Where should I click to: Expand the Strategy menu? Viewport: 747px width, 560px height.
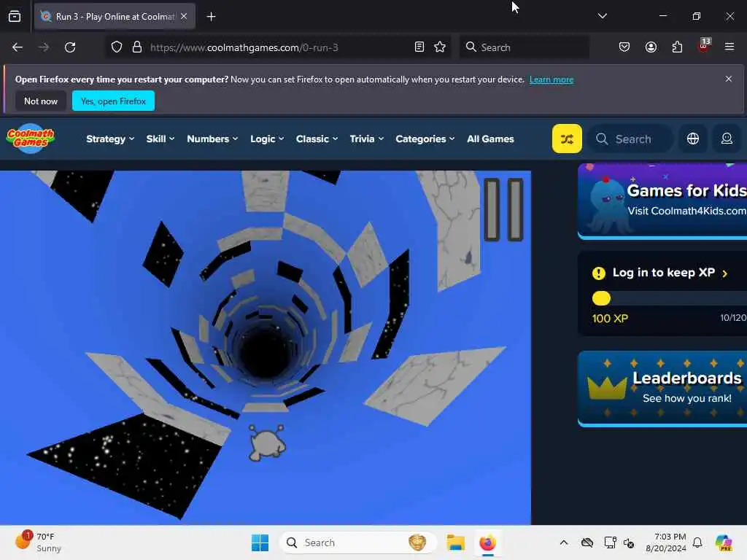(110, 139)
